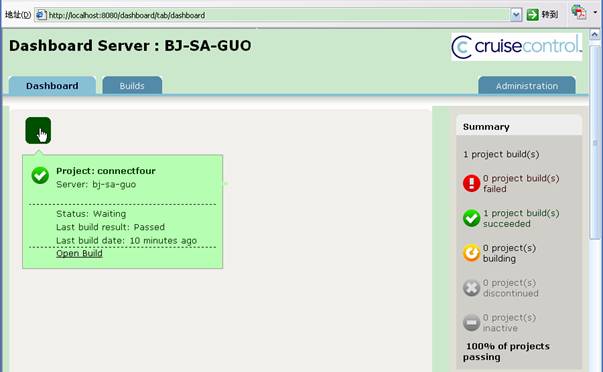
Task: Open the toolbar overflow arrow at far right
Action: tap(595, 12)
